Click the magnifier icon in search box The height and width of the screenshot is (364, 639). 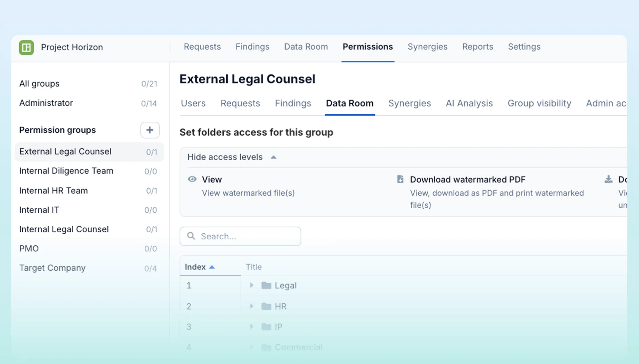point(191,236)
